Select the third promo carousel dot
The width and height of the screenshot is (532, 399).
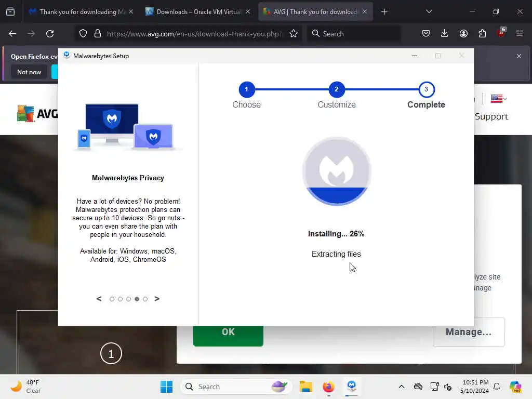click(x=129, y=299)
